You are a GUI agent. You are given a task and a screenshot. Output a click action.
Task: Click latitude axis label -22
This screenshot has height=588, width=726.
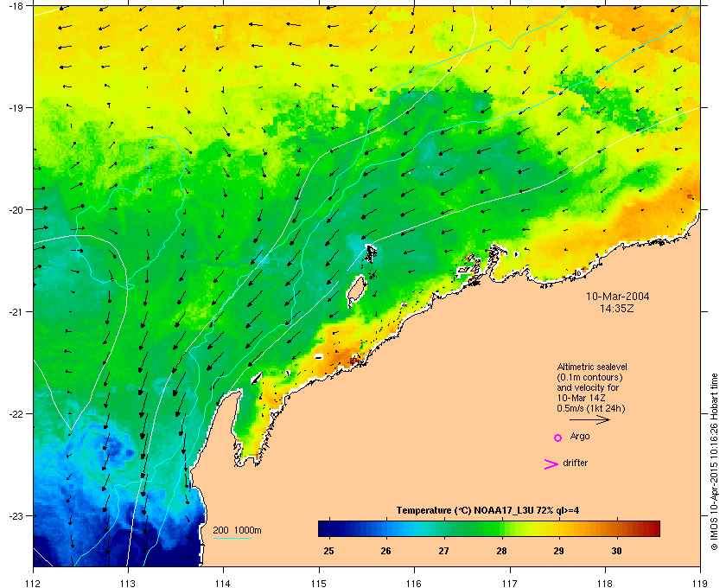point(16,413)
